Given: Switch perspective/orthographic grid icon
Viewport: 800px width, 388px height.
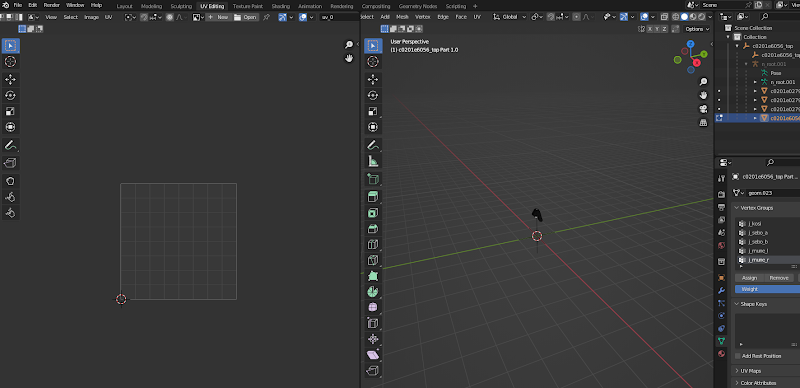Looking at the screenshot, I should 704,123.
